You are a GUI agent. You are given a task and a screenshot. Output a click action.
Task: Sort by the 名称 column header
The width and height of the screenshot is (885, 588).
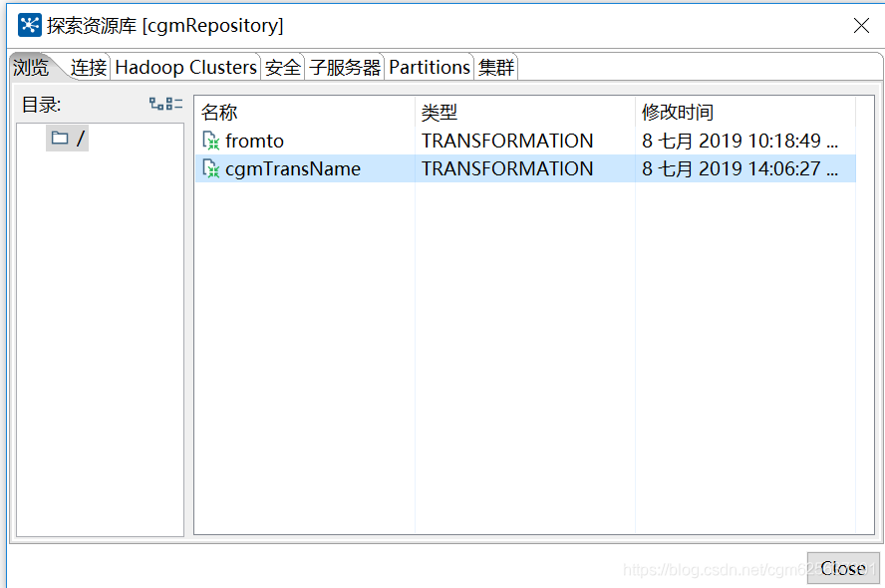point(218,113)
